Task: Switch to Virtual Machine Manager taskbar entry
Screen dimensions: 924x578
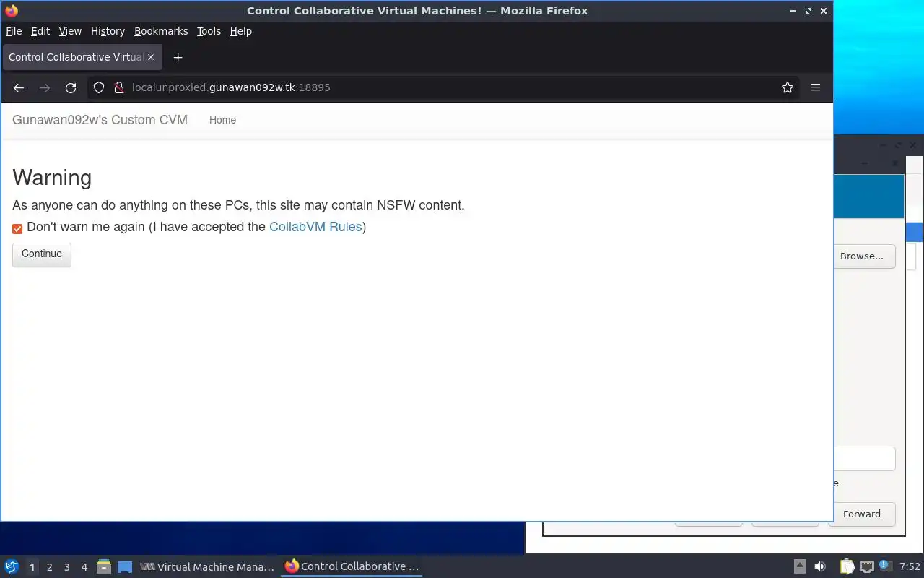Action: (208, 567)
